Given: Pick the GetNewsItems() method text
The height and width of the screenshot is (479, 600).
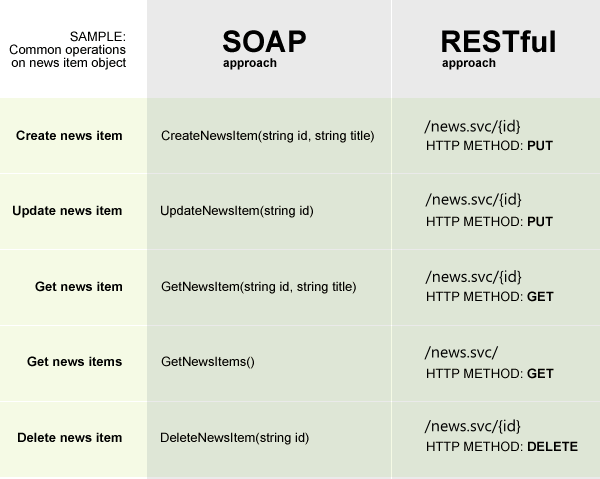Looking at the screenshot, I should pyautogui.click(x=208, y=362).
